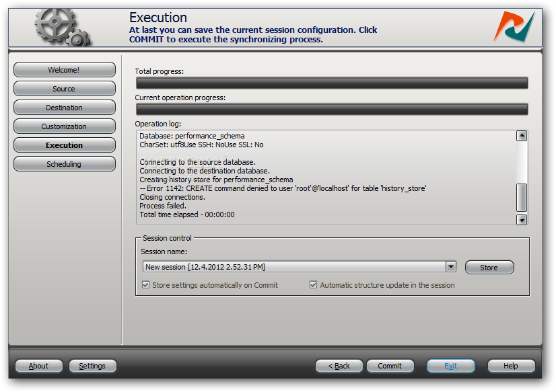Store the current session

(x=489, y=268)
